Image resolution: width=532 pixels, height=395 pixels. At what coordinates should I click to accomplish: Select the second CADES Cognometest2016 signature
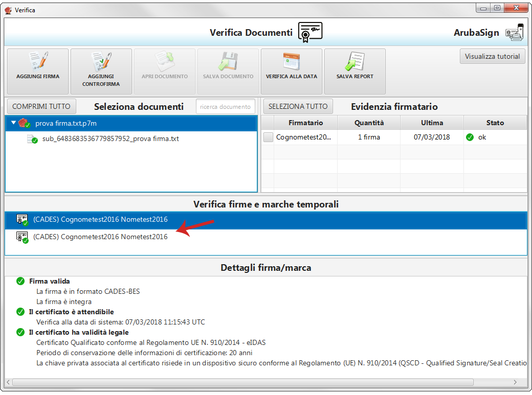[x=100, y=237]
